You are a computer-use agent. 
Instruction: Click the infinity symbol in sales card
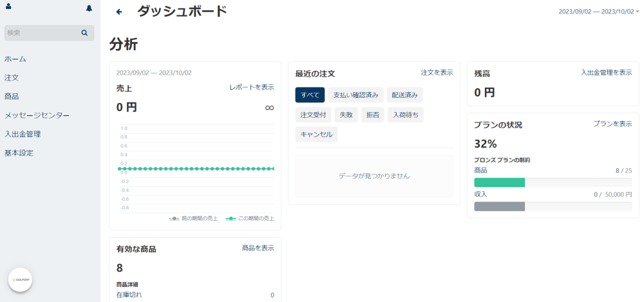coord(269,108)
